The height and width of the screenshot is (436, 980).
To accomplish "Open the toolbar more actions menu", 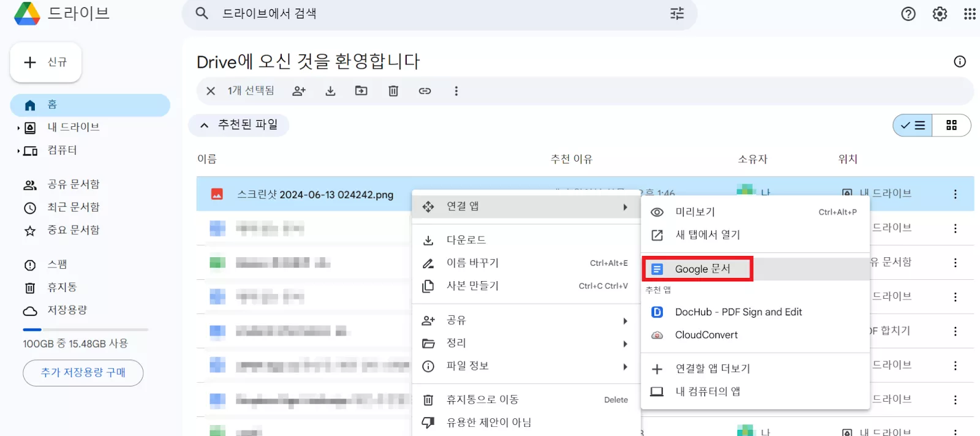I will [456, 91].
